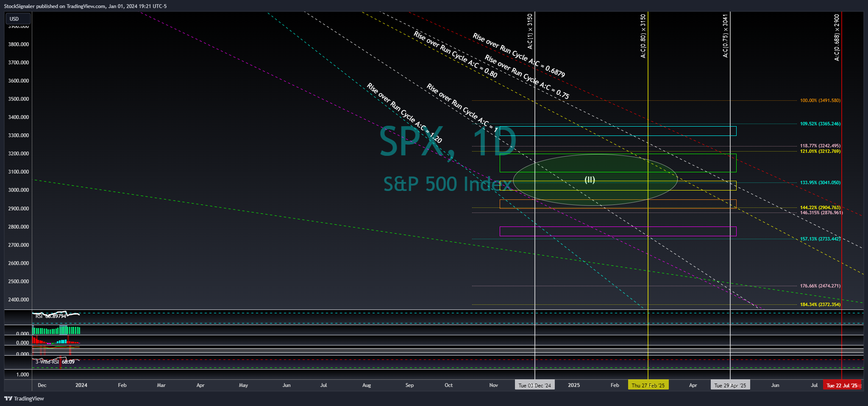868x406 pixels.
Task: Click the 2900.000 price axis label
Action: click(19, 209)
